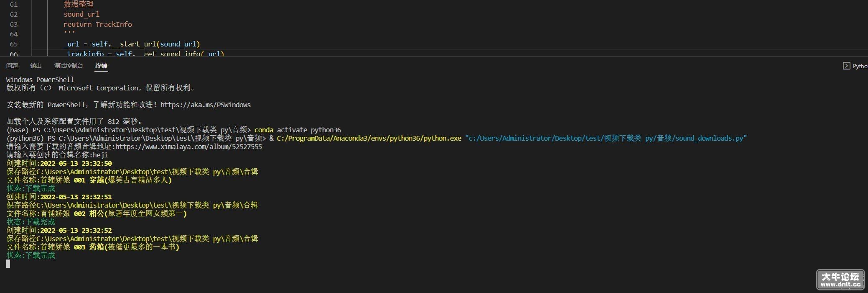868x293 pixels.
Task: Open the 输出 panel tab
Action: 36,66
